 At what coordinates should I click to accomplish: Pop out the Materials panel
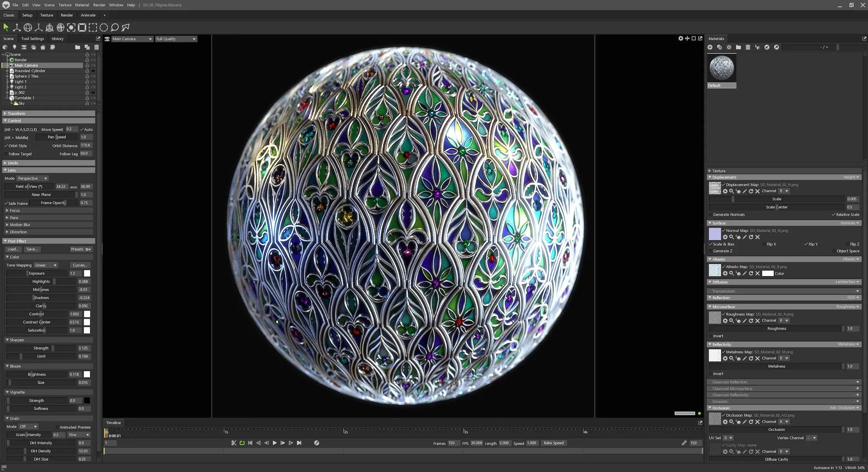[x=864, y=38]
